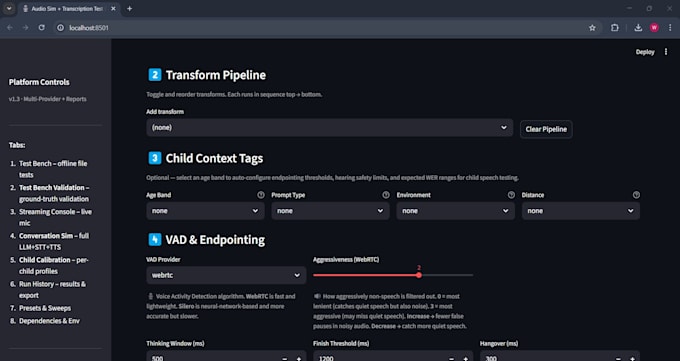Open the Chrome profile avatar
The height and width of the screenshot is (361, 680).
click(654, 28)
